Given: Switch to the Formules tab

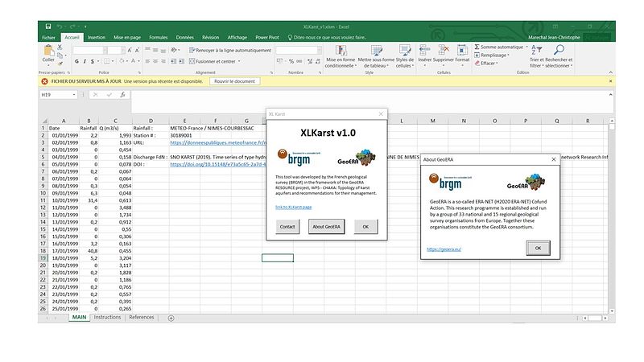Looking at the screenshot, I should pyautogui.click(x=158, y=37).
